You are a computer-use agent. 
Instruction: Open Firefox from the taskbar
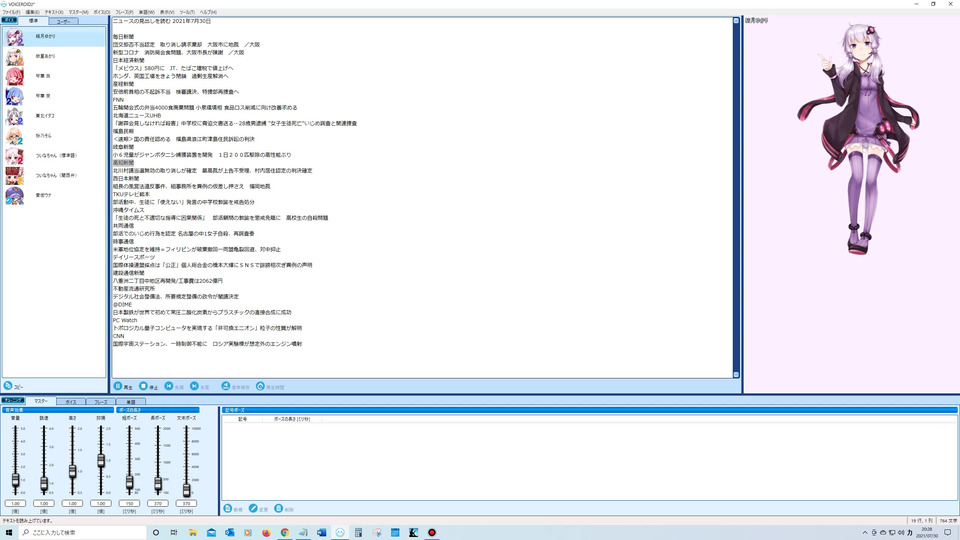click(266, 533)
